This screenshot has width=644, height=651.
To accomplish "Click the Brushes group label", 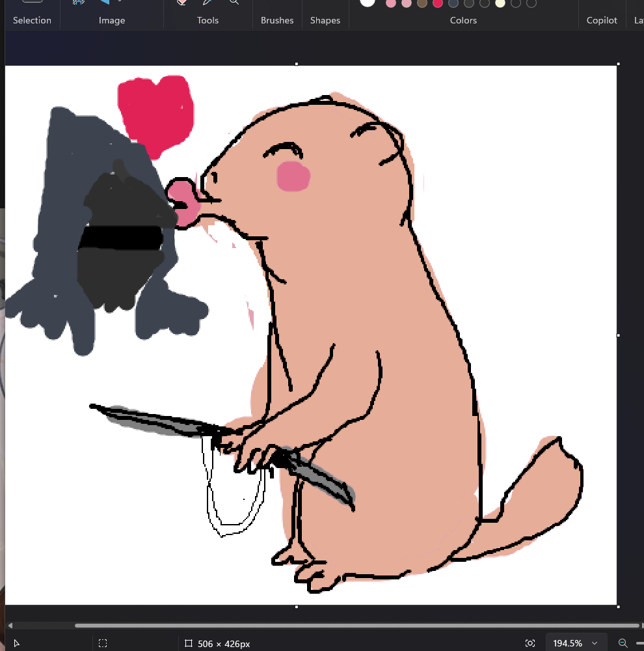I will pyautogui.click(x=276, y=20).
